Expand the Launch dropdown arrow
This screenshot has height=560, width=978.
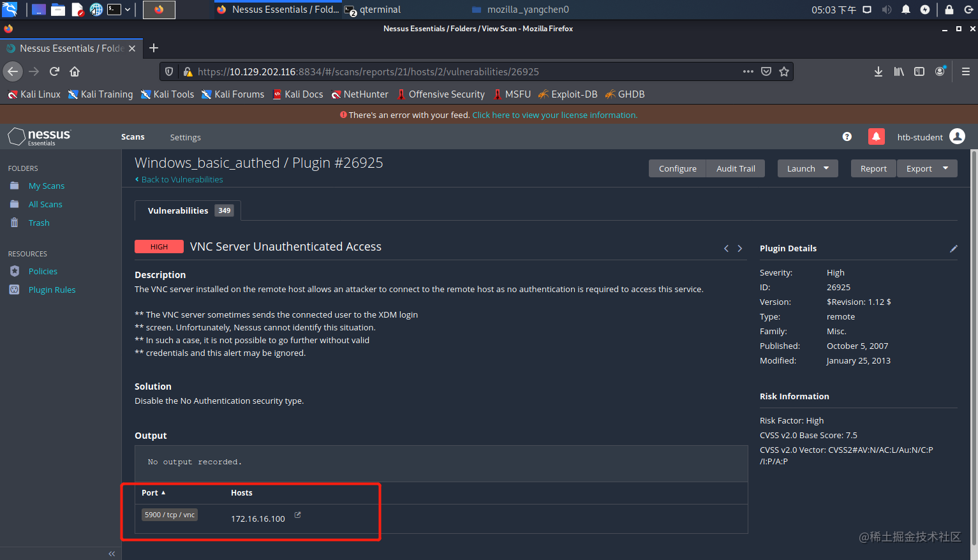point(826,168)
